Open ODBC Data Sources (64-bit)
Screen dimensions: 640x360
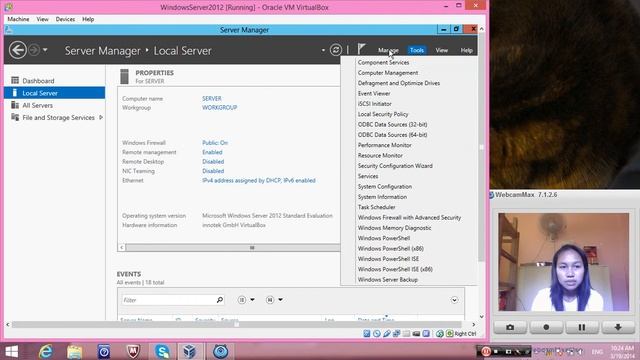coord(392,135)
